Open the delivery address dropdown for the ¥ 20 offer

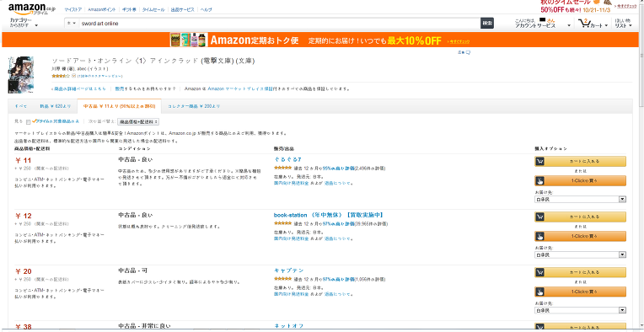click(580, 310)
